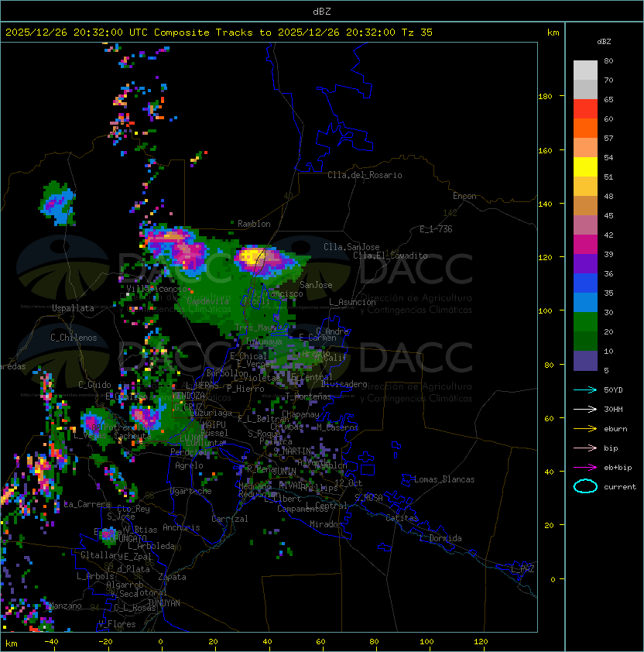Click the cyan 'current' ellipse legend icon
This screenshot has width=644, height=652.
tap(585, 486)
